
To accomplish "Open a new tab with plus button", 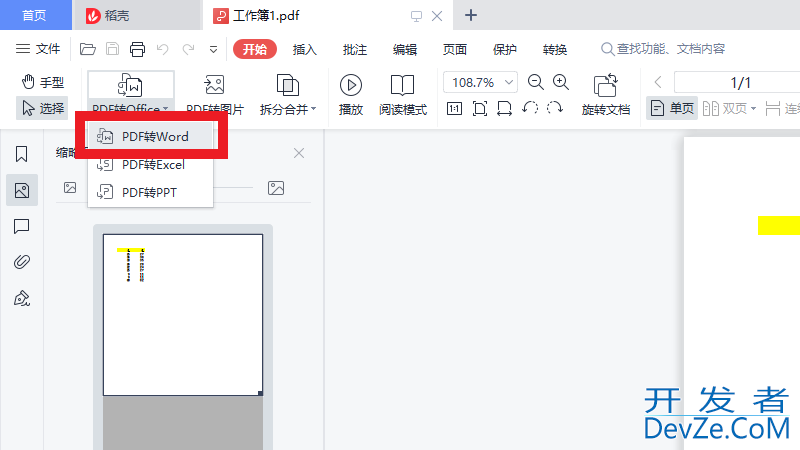I will coord(470,15).
